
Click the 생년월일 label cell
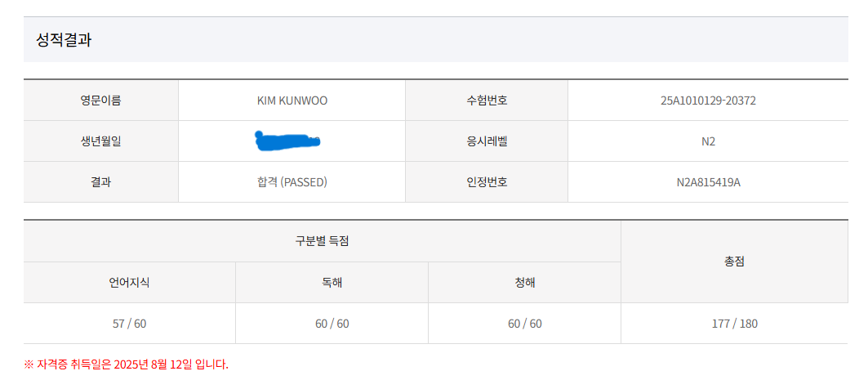pos(100,141)
